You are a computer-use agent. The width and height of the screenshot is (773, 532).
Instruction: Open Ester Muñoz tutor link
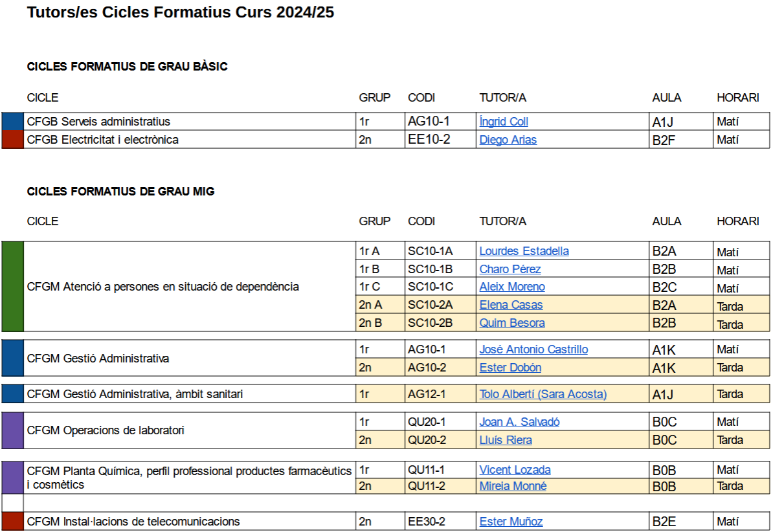(x=511, y=522)
